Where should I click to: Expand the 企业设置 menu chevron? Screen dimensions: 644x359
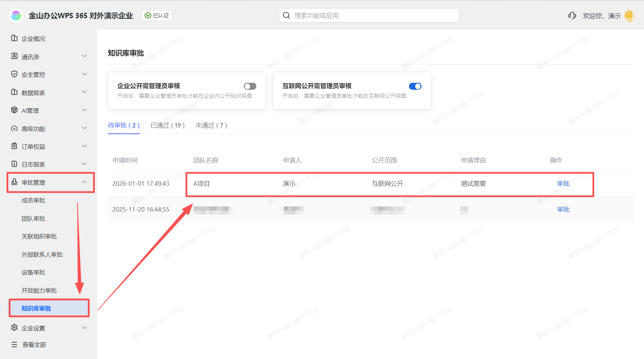click(85, 328)
